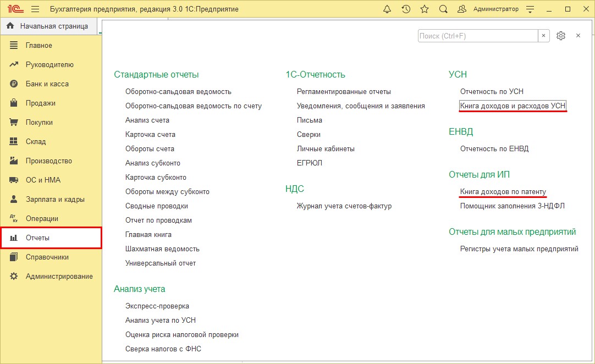Open the Анализ счета report

(x=147, y=120)
